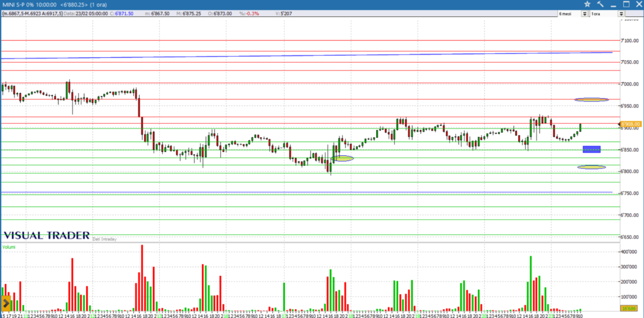
Task: Minimize the MINI S-P chart window
Action: point(613,4)
